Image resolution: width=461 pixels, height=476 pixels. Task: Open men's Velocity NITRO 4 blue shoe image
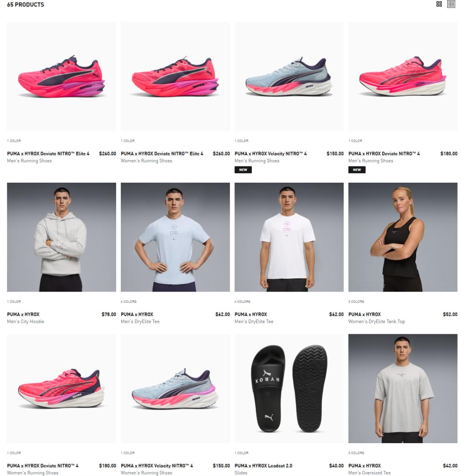click(x=289, y=76)
